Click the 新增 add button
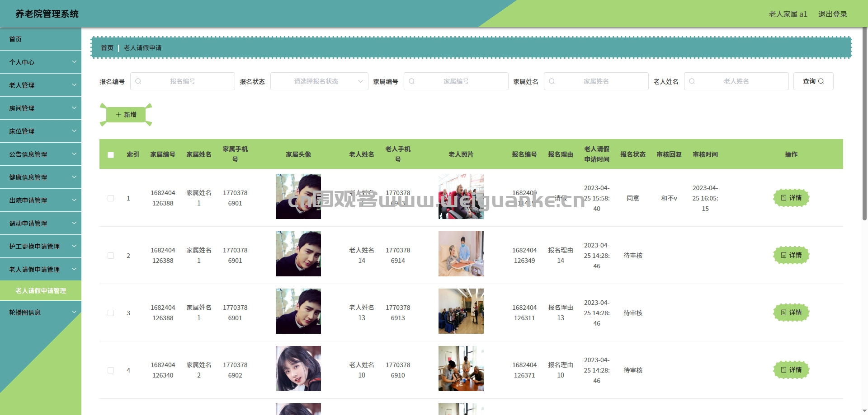868x415 pixels. [x=126, y=115]
